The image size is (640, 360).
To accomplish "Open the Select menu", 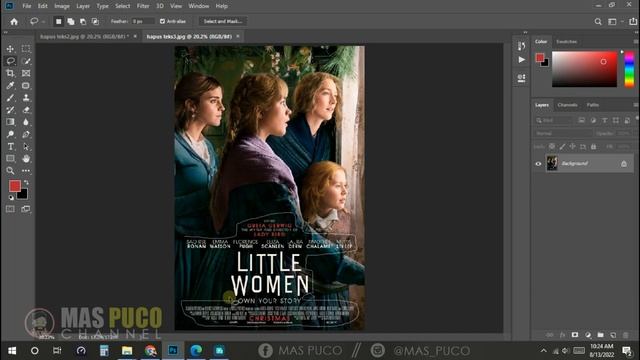I will click(122, 6).
